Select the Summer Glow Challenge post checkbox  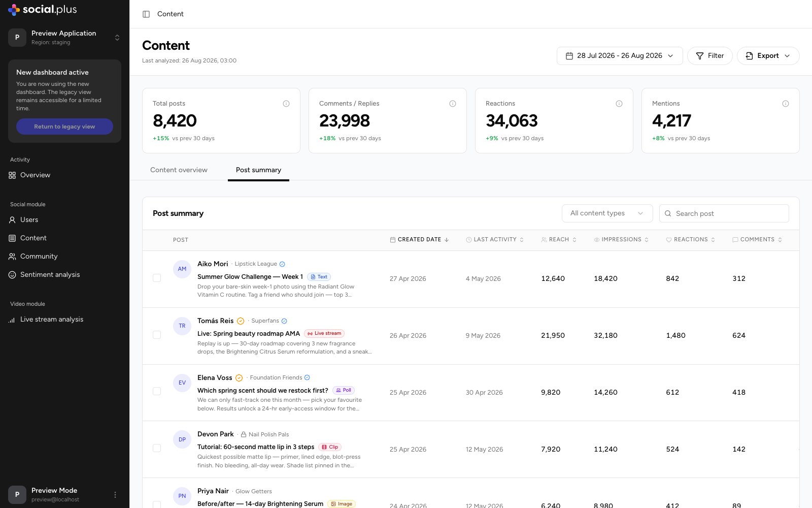point(157,278)
